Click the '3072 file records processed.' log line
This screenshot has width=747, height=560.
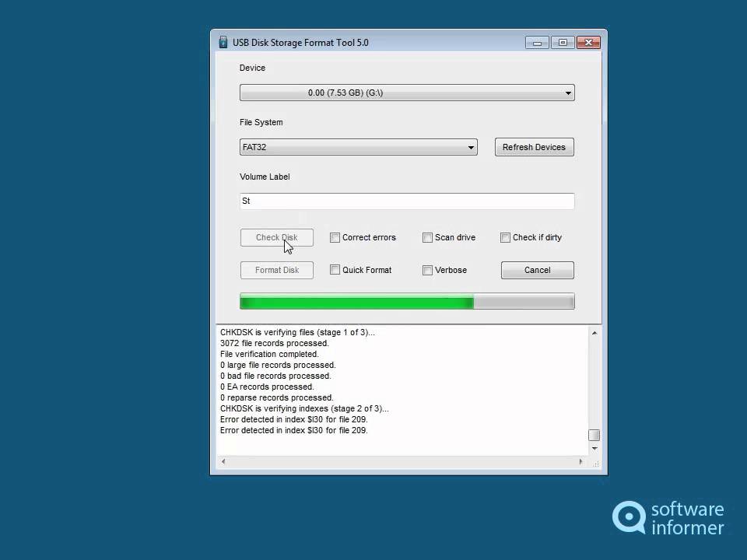click(275, 343)
